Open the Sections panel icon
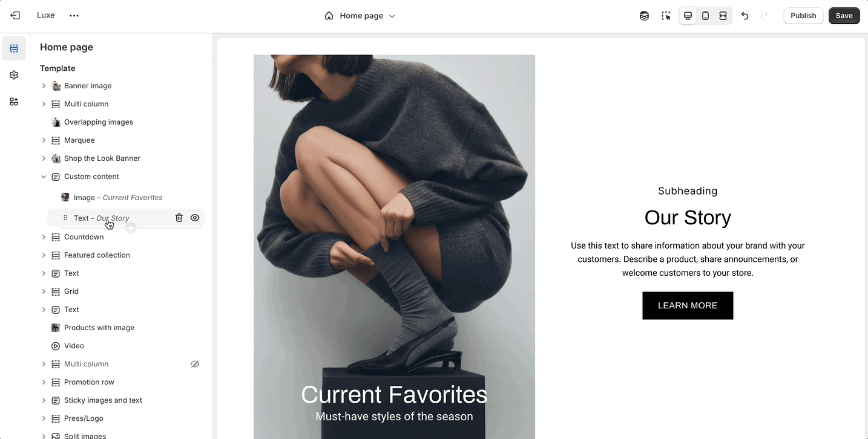This screenshot has height=439, width=868. pyautogui.click(x=14, y=48)
